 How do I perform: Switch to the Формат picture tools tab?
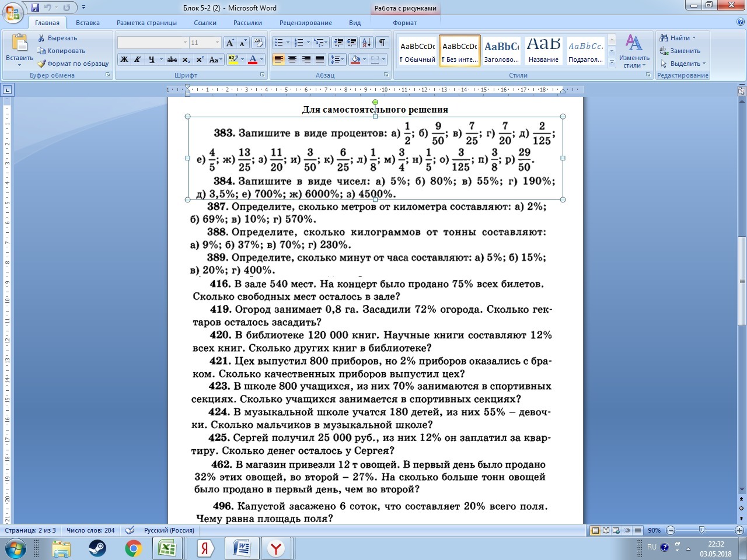coord(405,23)
